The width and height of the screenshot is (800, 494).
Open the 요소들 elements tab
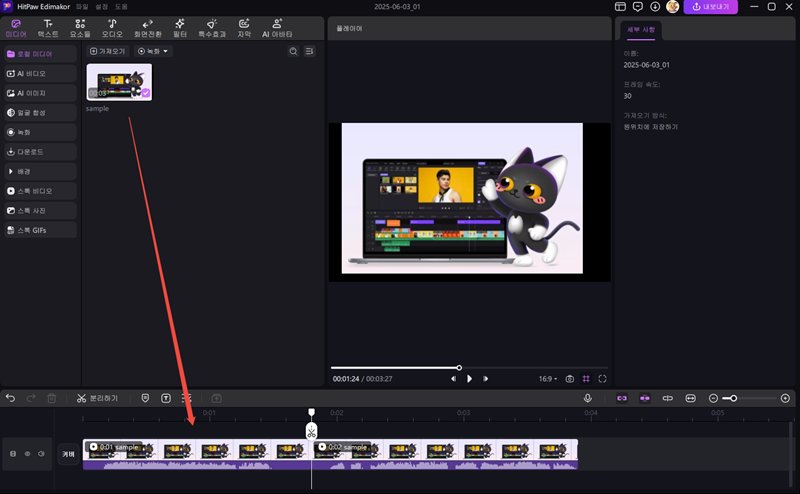click(x=80, y=29)
